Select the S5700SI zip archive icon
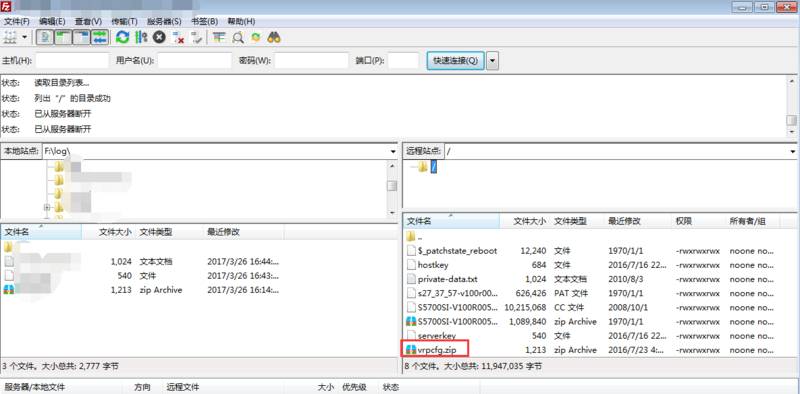Viewport: 800px width, 394px height. pos(411,322)
